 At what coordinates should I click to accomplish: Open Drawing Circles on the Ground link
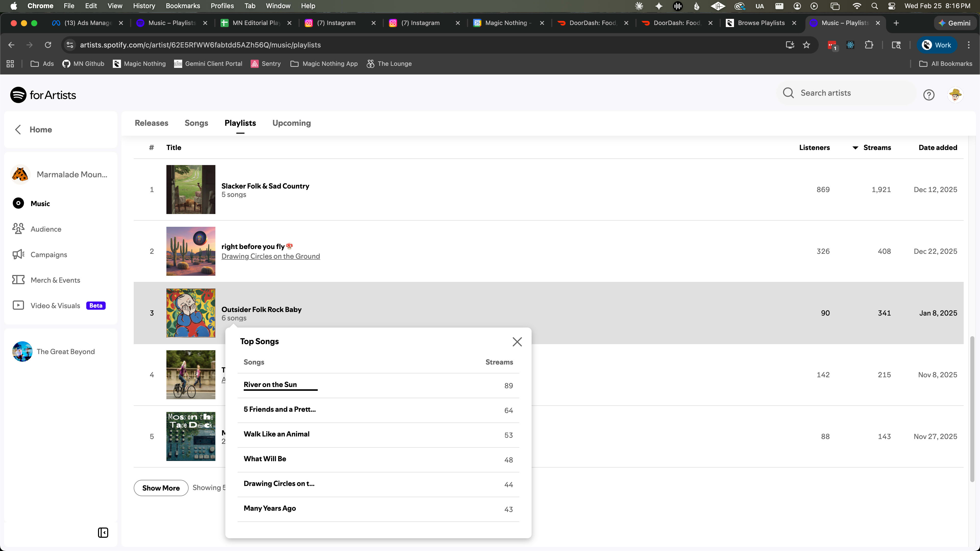(x=271, y=256)
